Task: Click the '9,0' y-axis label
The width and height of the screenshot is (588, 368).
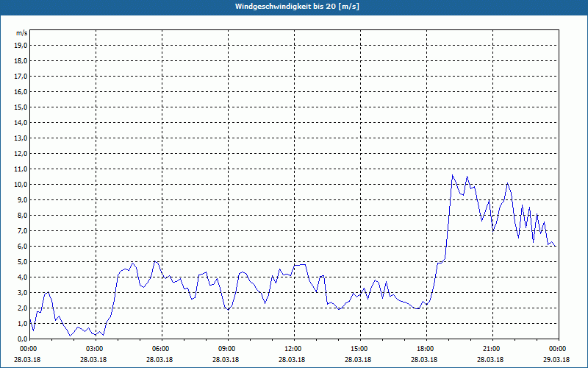Action: [x=23, y=199]
